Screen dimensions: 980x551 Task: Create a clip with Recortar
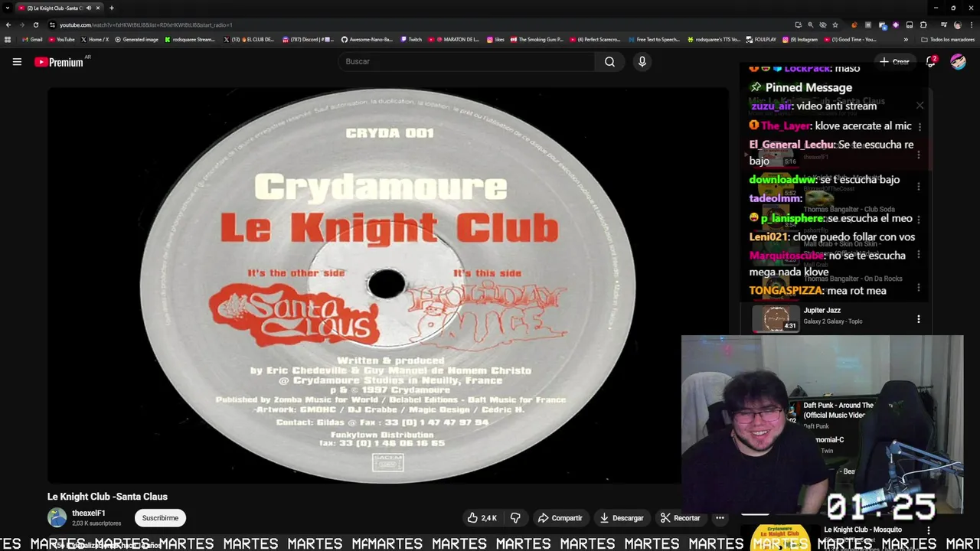(680, 518)
